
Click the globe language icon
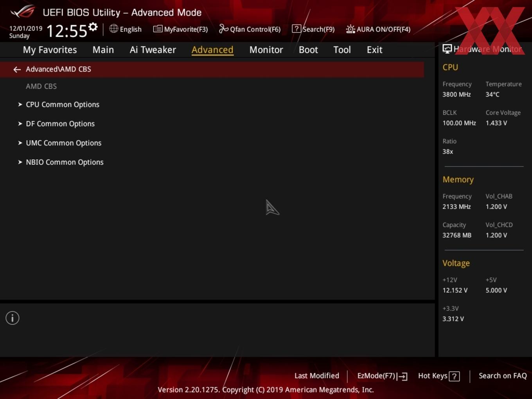(x=113, y=29)
